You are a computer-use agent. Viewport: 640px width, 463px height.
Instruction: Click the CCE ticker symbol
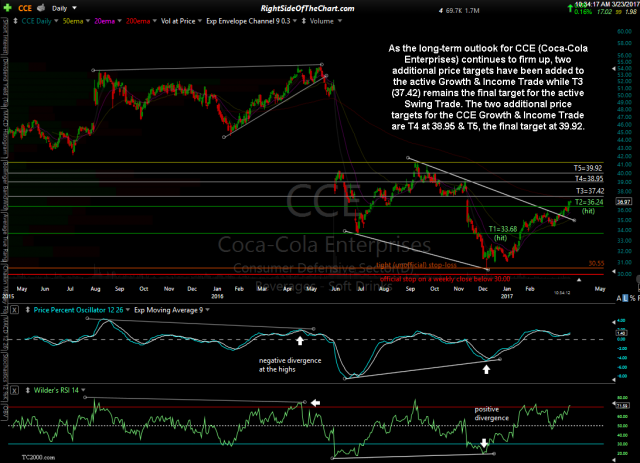point(25,8)
